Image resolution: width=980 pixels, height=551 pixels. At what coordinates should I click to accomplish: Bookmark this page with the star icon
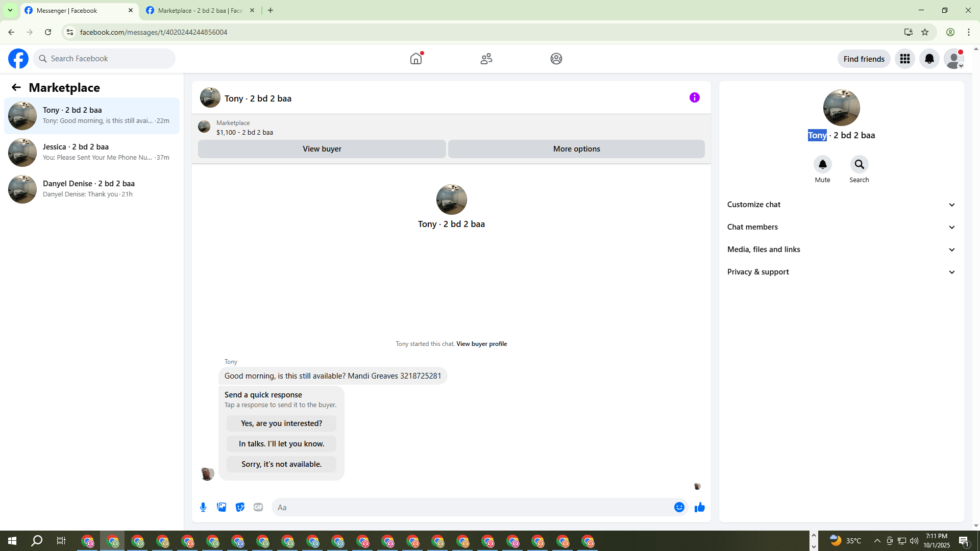[x=925, y=32]
